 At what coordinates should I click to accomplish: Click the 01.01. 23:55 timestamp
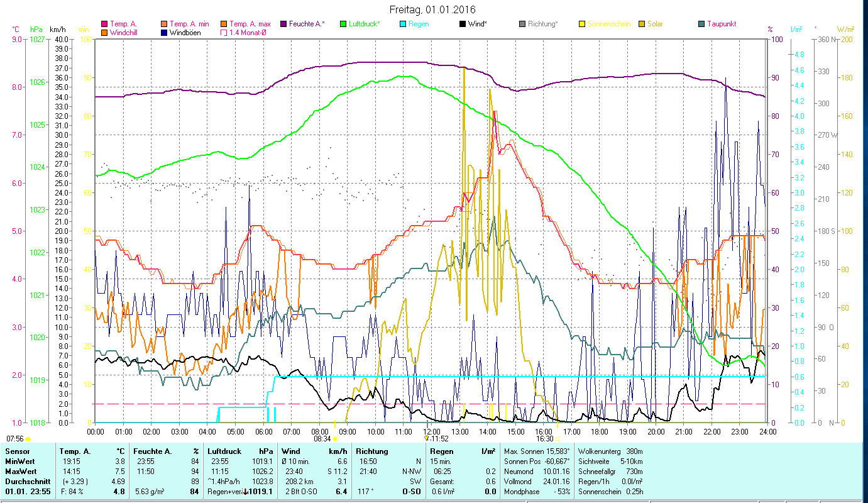[28, 492]
